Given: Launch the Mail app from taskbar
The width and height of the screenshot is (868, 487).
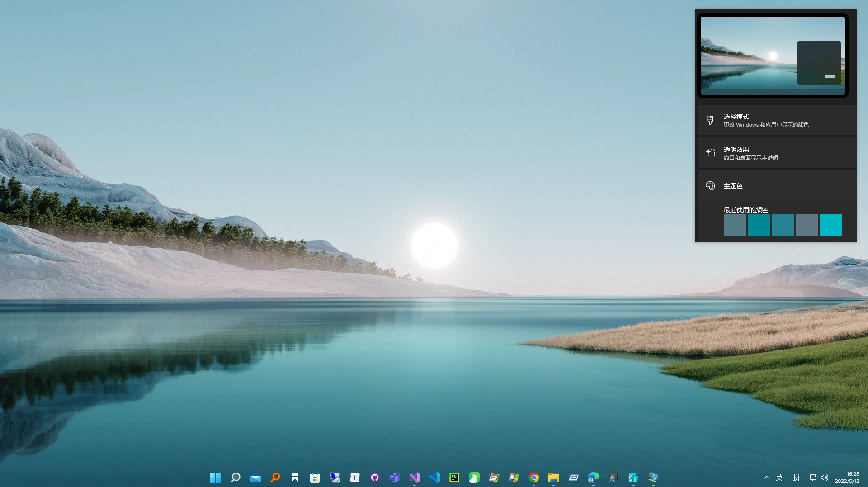Looking at the screenshot, I should click(x=255, y=478).
